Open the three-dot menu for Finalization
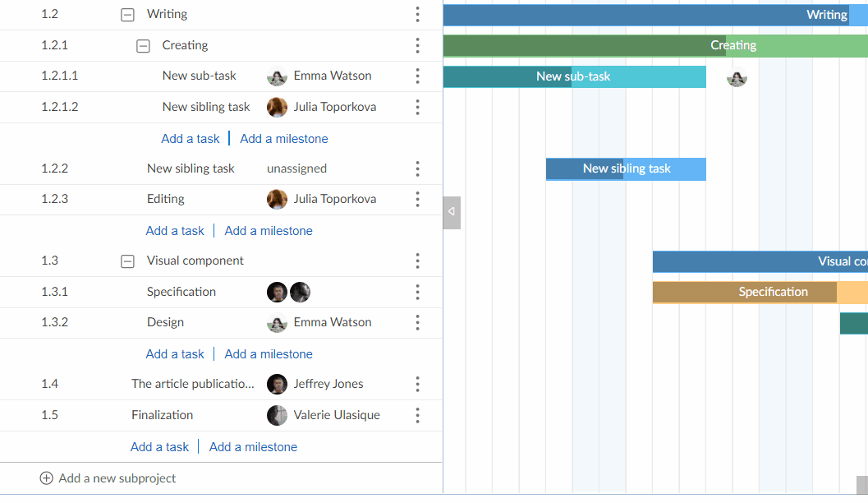Screen dimensions: 868x503 417,415
